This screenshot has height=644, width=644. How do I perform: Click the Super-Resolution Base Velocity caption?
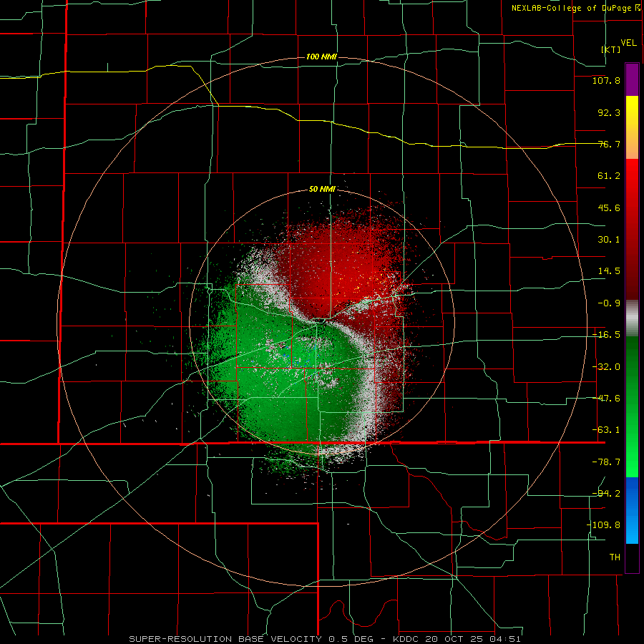325,639
